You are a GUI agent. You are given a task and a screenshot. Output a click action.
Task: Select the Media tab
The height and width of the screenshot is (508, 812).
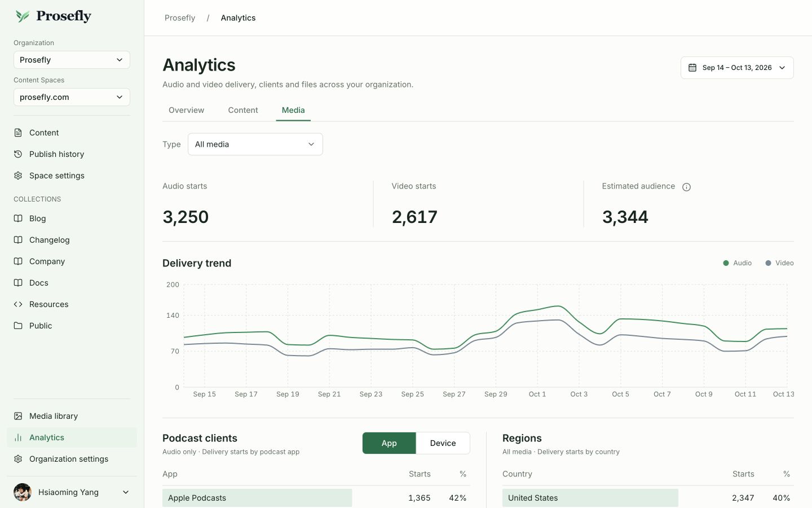(x=293, y=110)
